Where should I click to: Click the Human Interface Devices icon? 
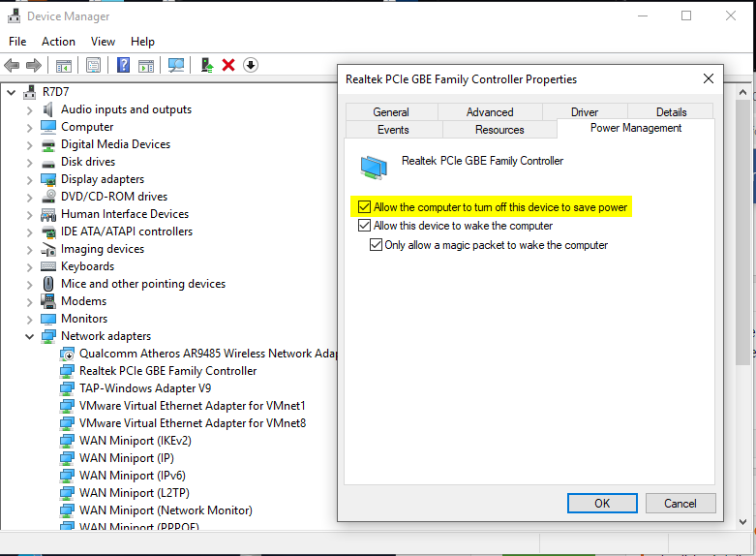(x=48, y=214)
